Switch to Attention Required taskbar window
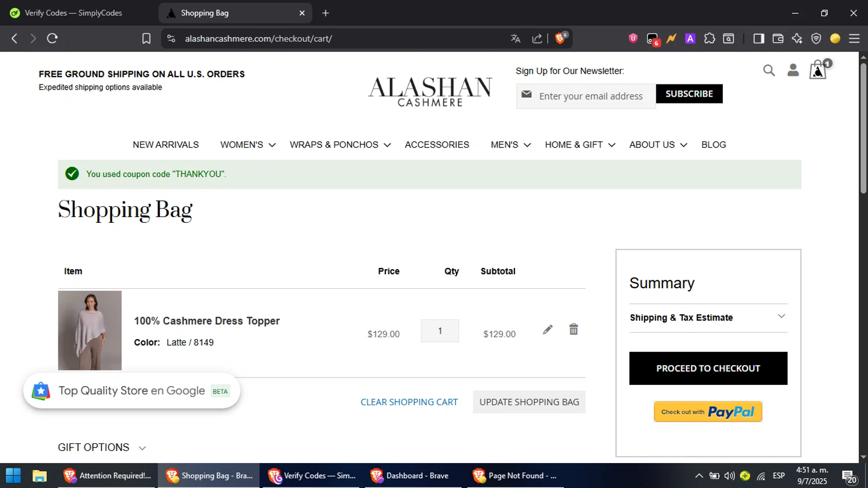 107,476
